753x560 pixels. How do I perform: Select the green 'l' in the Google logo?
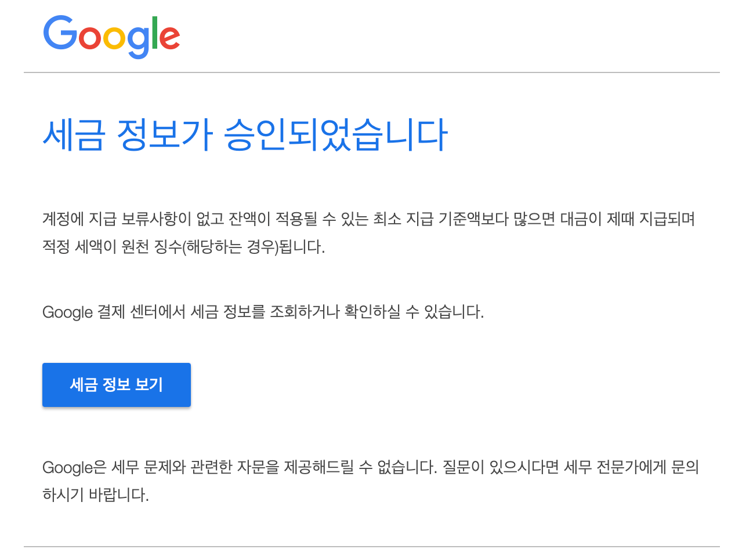[155, 32]
